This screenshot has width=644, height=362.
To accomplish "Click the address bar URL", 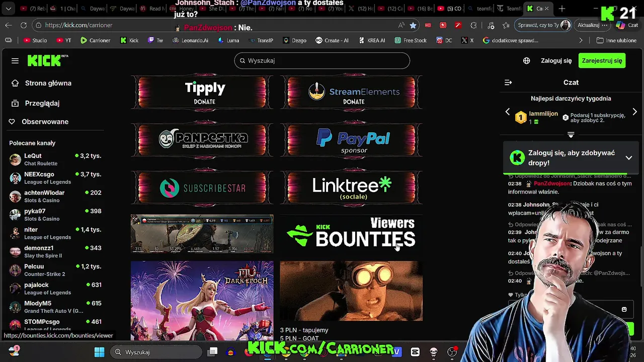I will coord(78,25).
